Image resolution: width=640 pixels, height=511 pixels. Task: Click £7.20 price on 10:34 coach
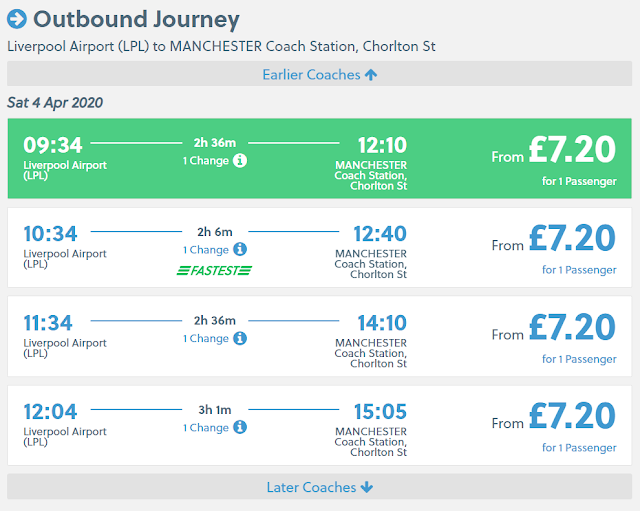coord(571,238)
